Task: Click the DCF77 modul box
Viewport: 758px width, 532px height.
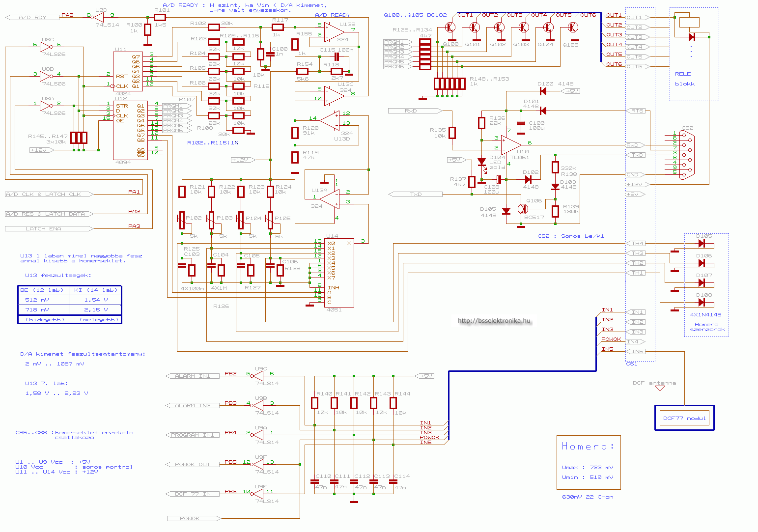Action: 684,418
